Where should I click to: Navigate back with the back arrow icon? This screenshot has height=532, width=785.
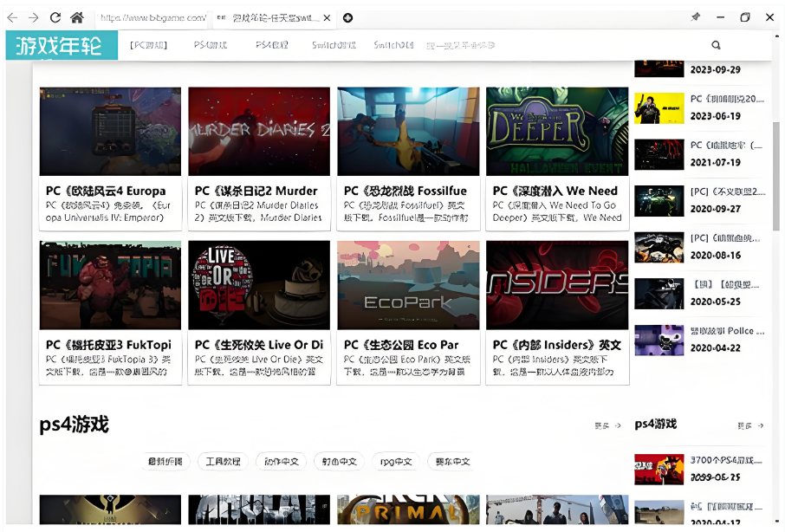click(12, 17)
